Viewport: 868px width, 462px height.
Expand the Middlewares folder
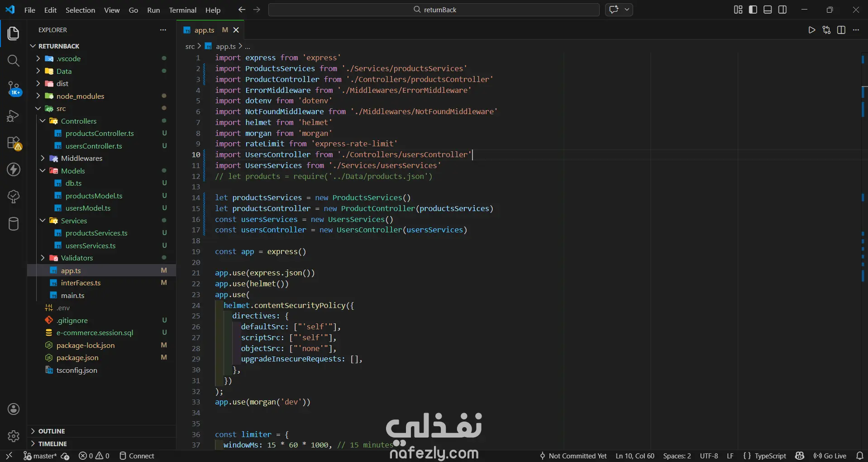click(x=43, y=158)
